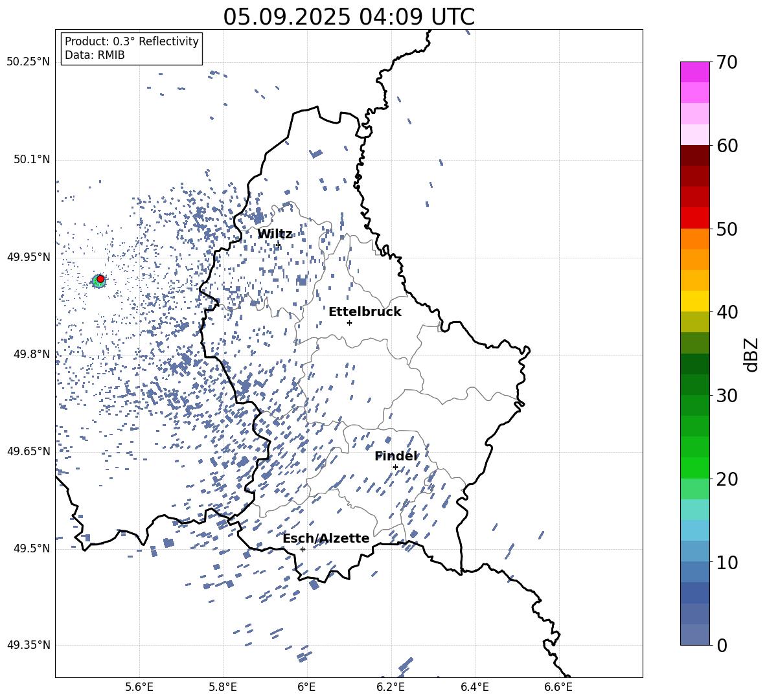Click the 6.2°E longitude label

[391, 687]
